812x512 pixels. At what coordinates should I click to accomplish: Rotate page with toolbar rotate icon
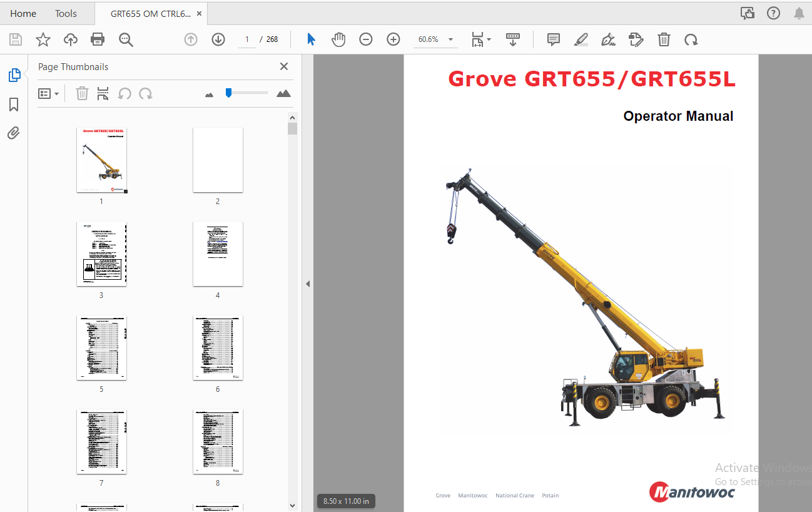(691, 39)
